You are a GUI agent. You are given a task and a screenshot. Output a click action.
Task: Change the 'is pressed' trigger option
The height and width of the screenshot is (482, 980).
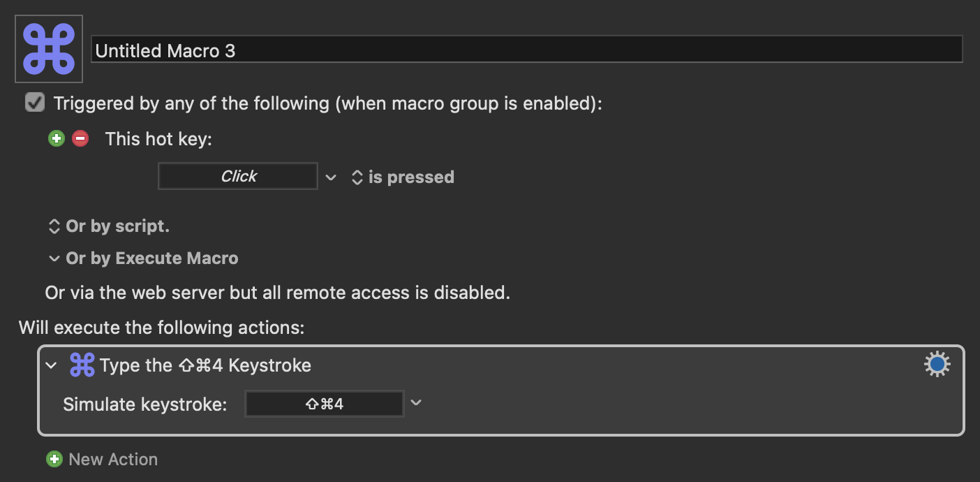[403, 177]
